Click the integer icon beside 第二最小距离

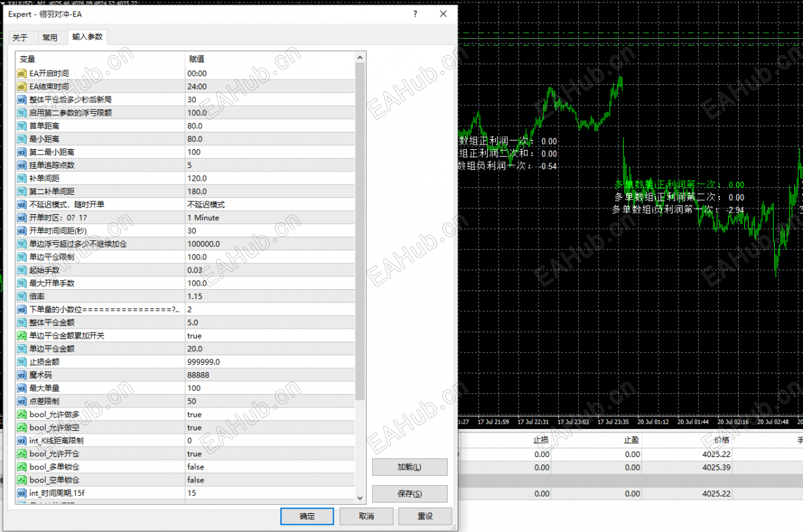[x=21, y=152]
